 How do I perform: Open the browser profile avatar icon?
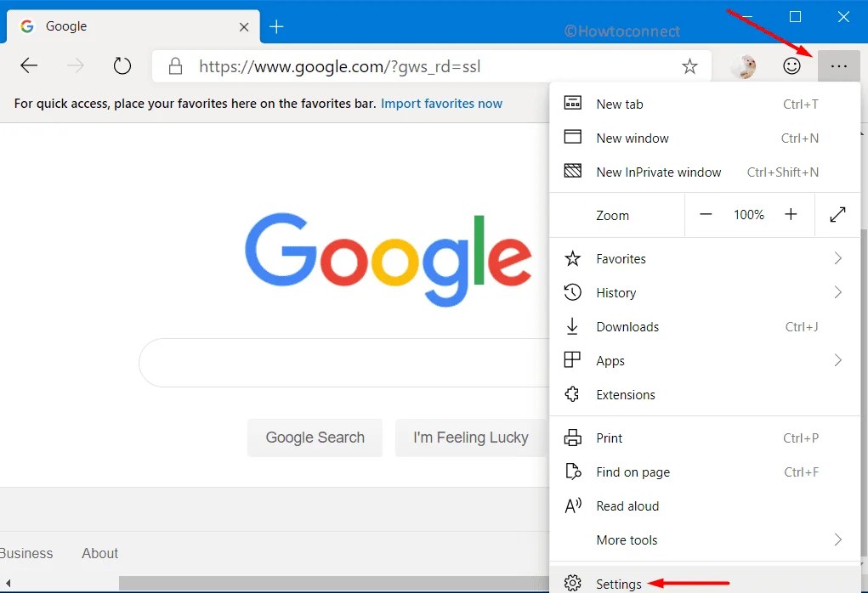point(742,65)
